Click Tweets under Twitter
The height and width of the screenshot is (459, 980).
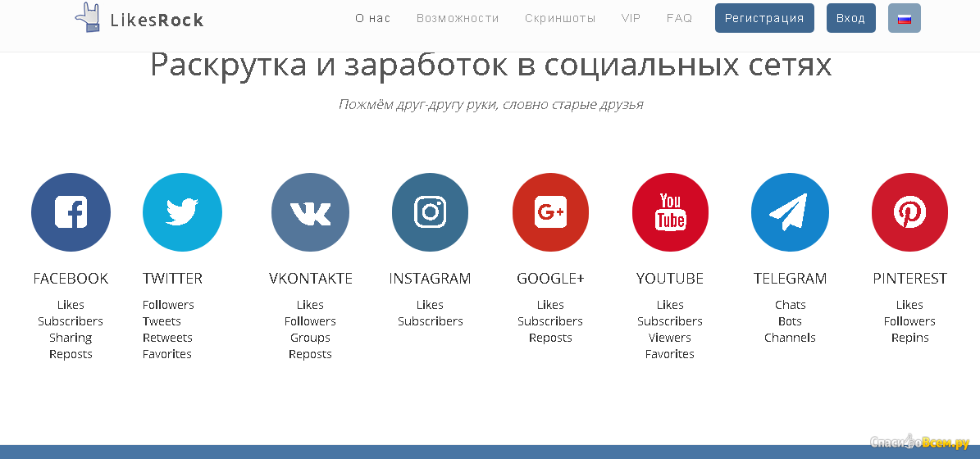(x=162, y=321)
